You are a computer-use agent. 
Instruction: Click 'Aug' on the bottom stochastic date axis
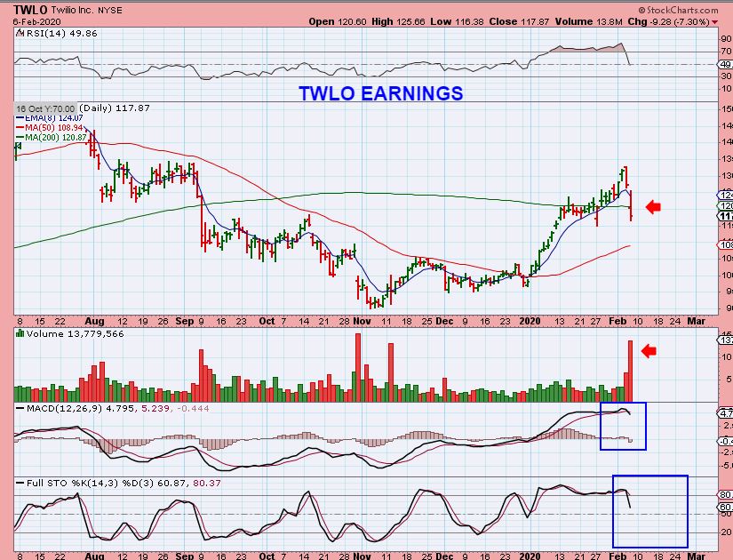95,556
